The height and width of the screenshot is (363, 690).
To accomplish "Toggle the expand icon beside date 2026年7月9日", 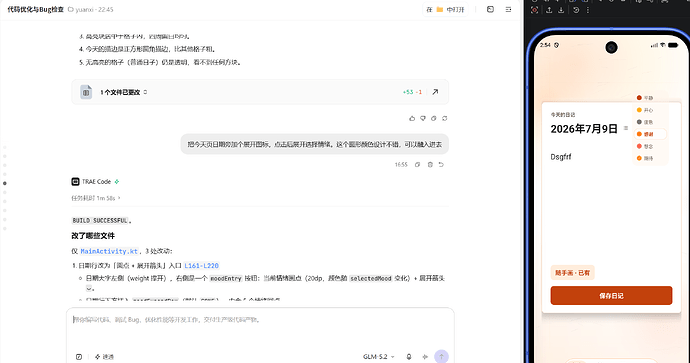I will [x=626, y=128].
